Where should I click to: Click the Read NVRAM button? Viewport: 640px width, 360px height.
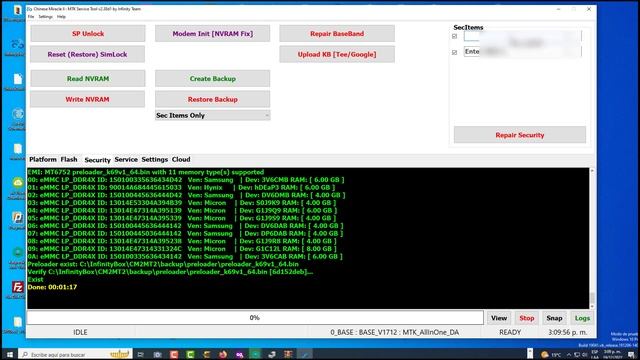pyautogui.click(x=88, y=78)
